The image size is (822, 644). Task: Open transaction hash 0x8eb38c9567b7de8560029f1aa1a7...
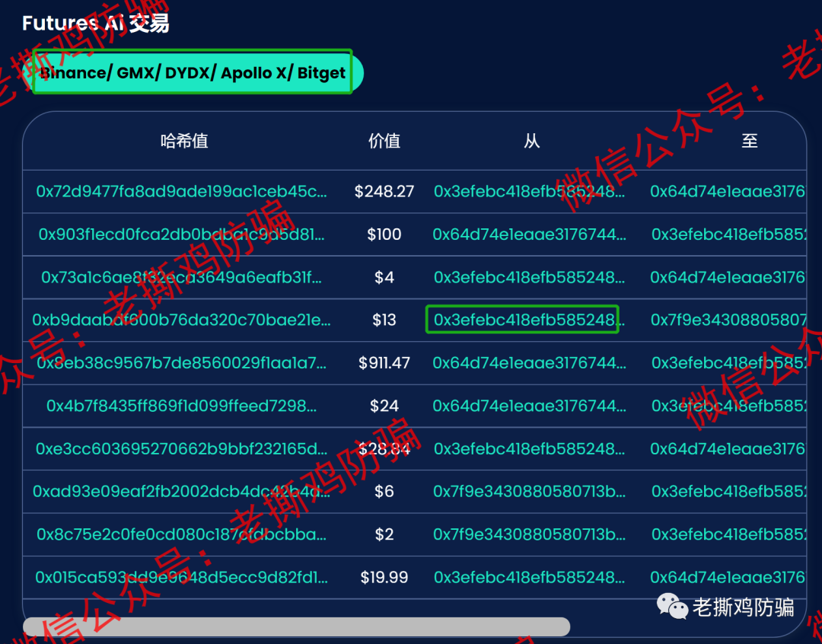(x=181, y=363)
